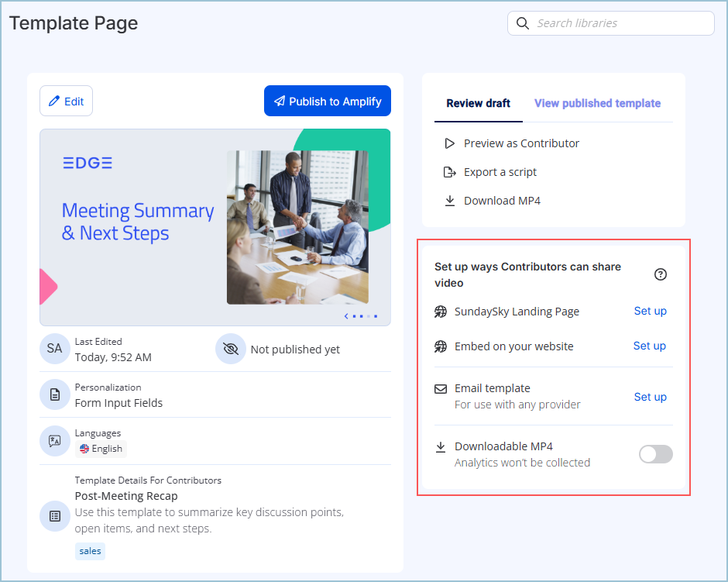Screen dimensions: 728x582
Task: Enable the Downloadable MP4 toggle
Action: 655,454
